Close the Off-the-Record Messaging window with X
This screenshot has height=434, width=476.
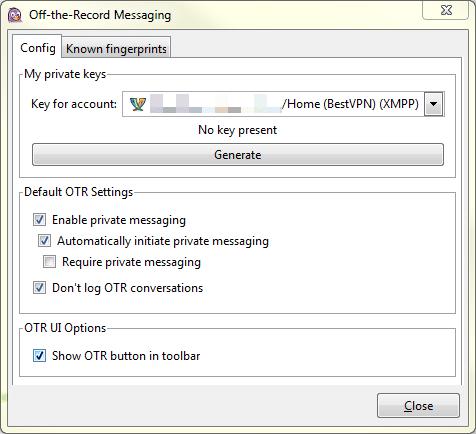point(446,10)
